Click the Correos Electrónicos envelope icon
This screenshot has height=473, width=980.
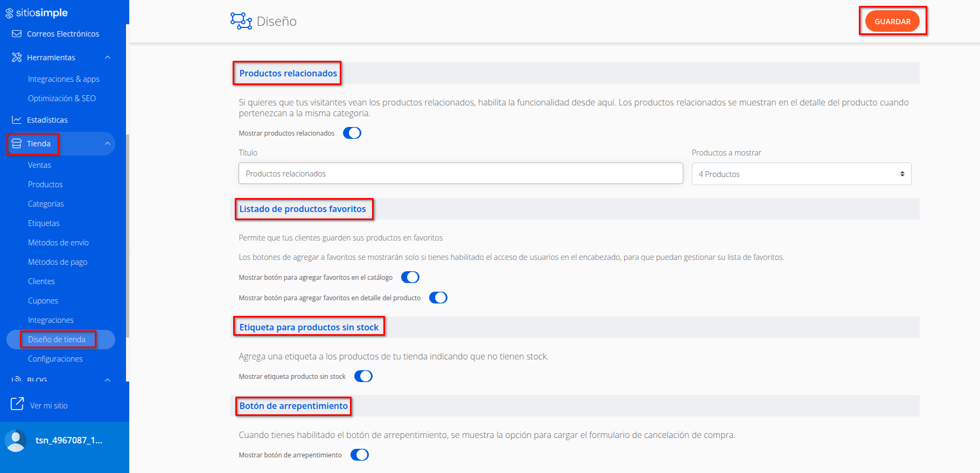click(17, 34)
